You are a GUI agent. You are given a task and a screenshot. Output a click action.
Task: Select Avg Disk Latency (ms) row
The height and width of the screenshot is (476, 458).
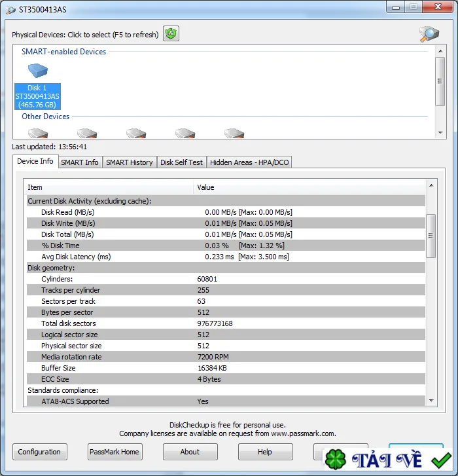click(x=226, y=257)
